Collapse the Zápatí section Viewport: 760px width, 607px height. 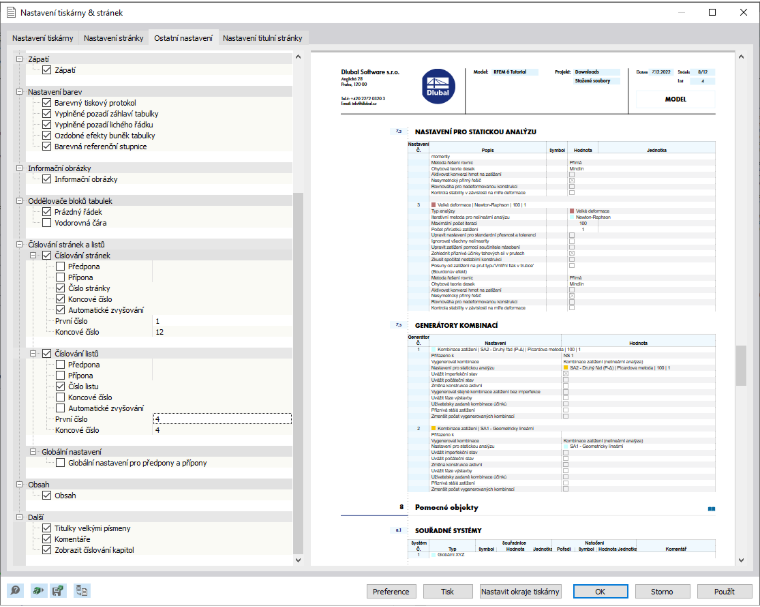pyautogui.click(x=19, y=59)
